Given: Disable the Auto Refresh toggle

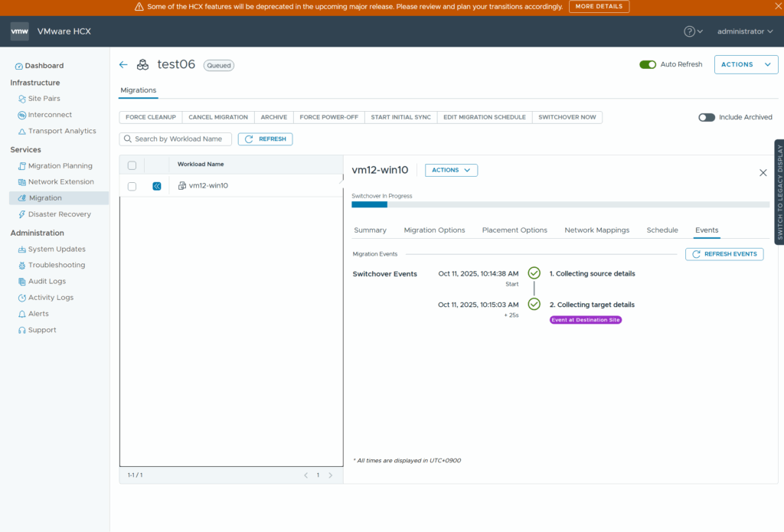Looking at the screenshot, I should [x=648, y=65].
